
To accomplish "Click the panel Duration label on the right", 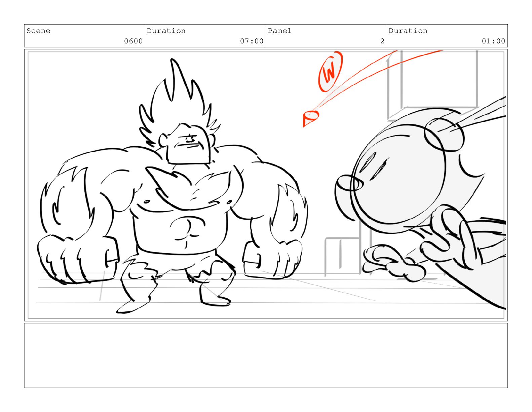I will pos(408,31).
